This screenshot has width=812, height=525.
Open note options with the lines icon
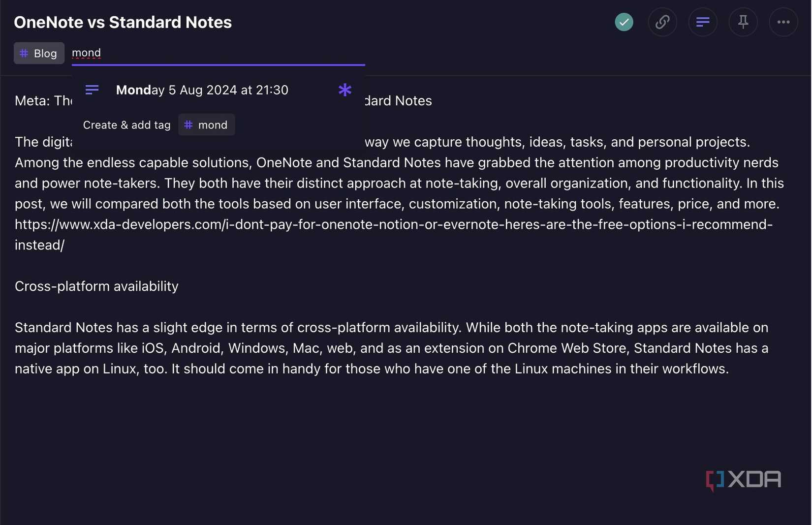point(702,22)
